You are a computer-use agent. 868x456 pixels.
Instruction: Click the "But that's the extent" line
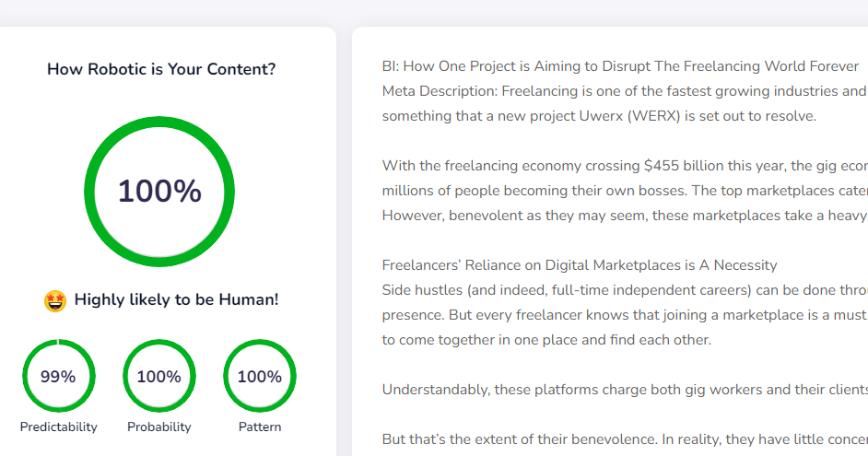tap(624, 438)
